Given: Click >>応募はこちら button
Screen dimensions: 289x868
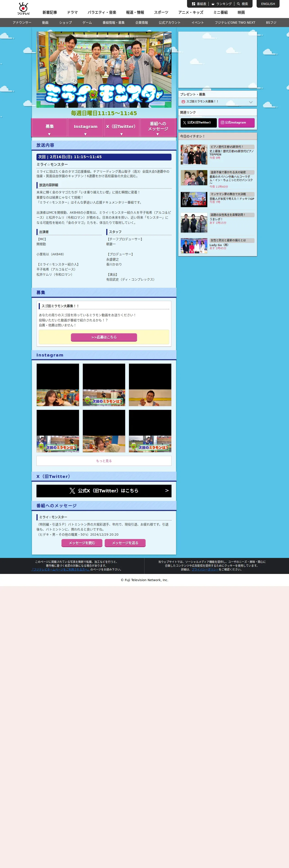Looking at the screenshot, I should (x=104, y=337).
